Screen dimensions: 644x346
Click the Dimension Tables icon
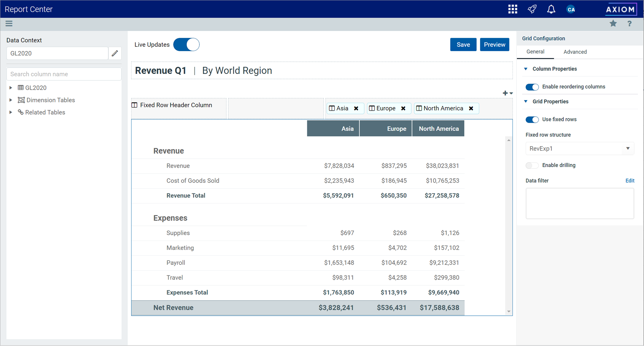pyautogui.click(x=21, y=100)
